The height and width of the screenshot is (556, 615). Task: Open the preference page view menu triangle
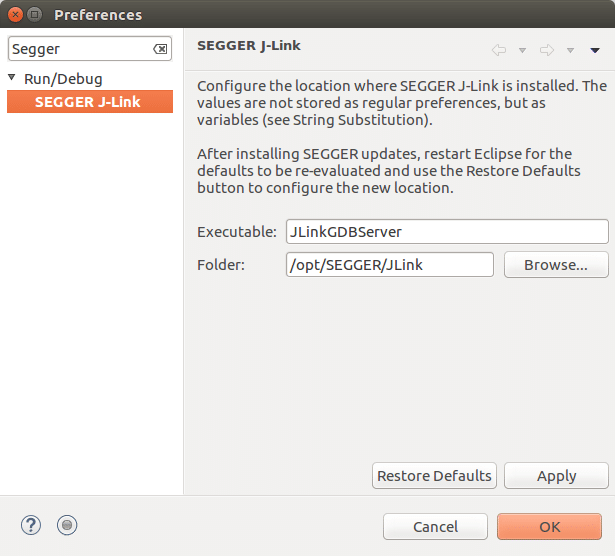click(x=595, y=51)
